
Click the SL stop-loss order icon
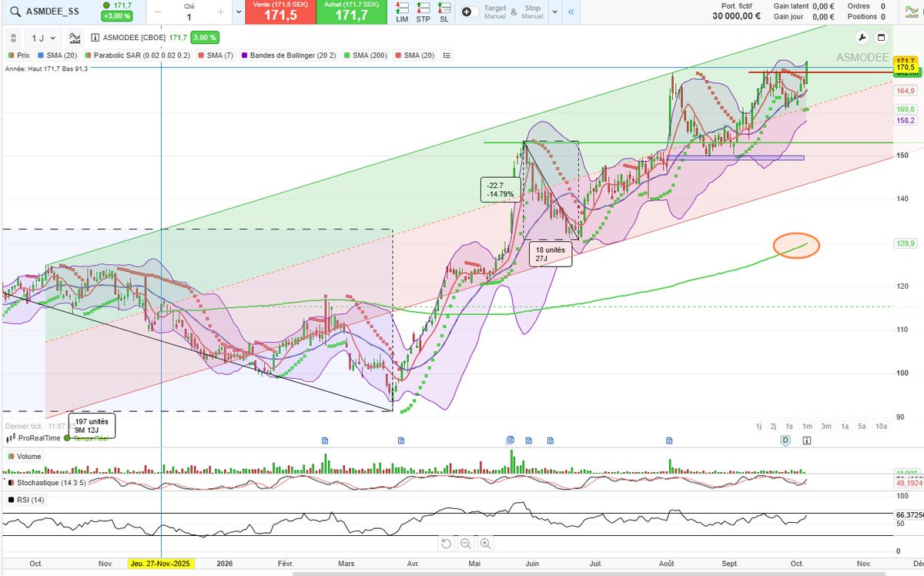[x=444, y=12]
